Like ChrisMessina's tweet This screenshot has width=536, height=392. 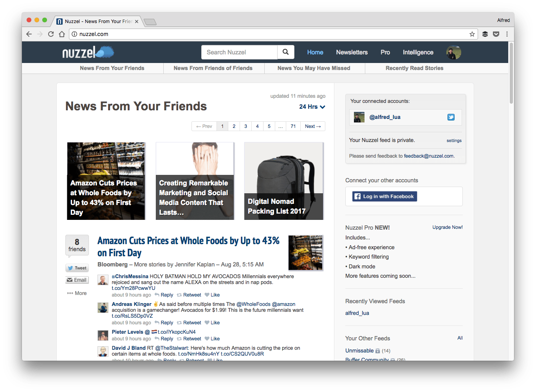(x=212, y=295)
